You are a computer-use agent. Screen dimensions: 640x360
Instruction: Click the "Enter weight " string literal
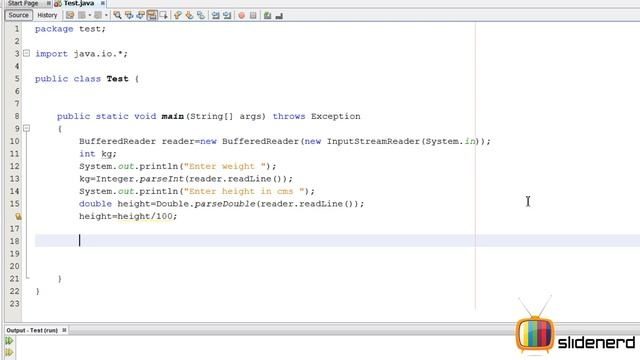pos(224,167)
